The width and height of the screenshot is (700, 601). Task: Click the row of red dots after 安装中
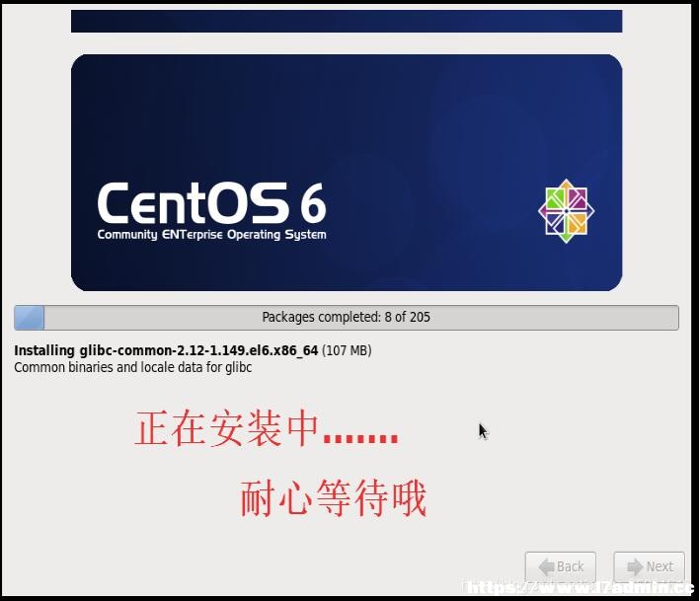[360, 438]
